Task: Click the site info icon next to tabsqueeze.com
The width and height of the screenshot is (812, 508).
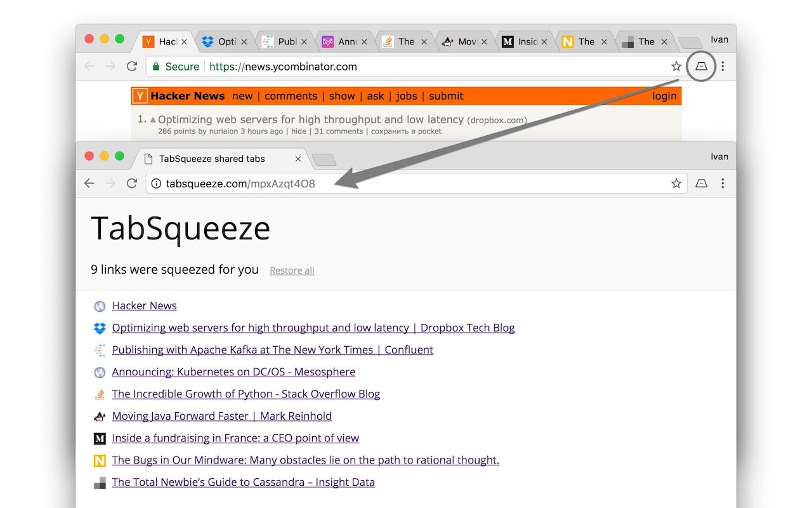Action: 156,184
